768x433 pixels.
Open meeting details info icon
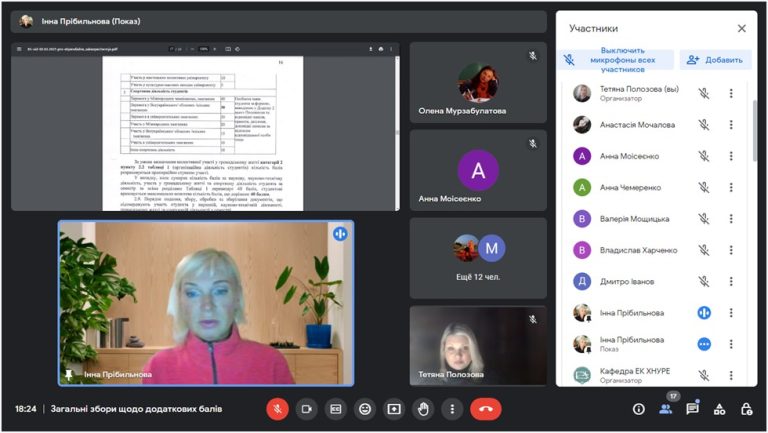coord(639,409)
